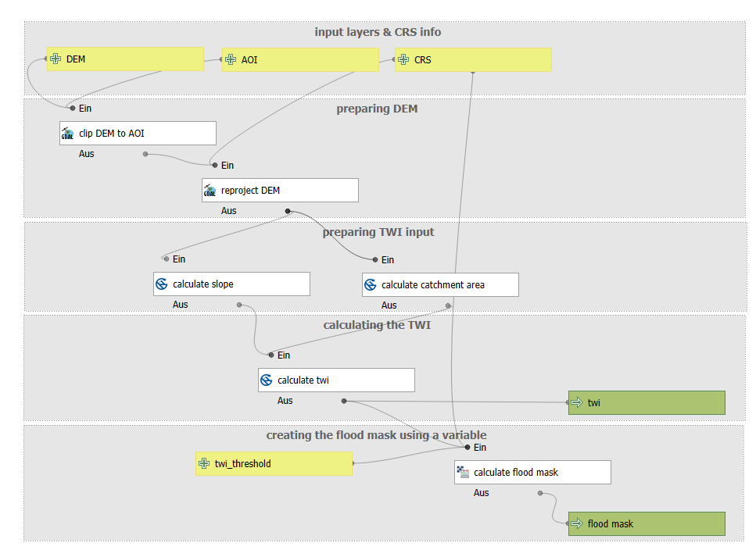Viewport: 756px width, 550px height.
Task: Click the plus icon on CRS input
Action: 403,59
